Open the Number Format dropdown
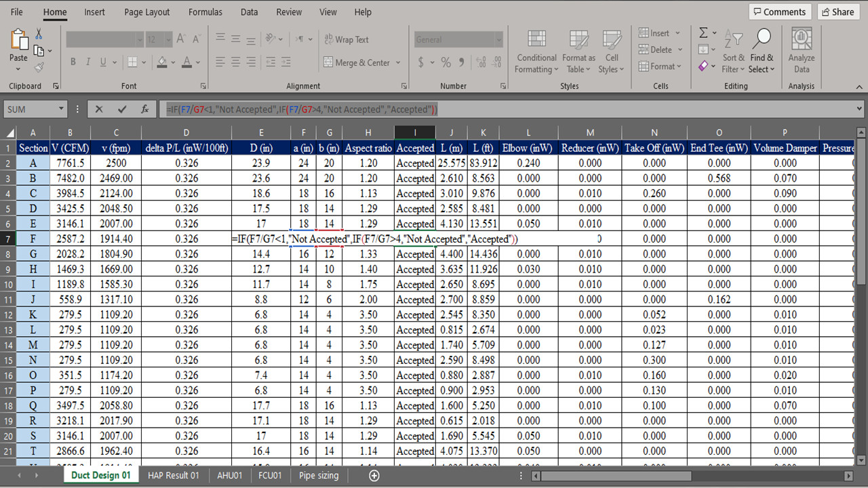Image resolution: width=868 pixels, height=488 pixels. tap(498, 40)
